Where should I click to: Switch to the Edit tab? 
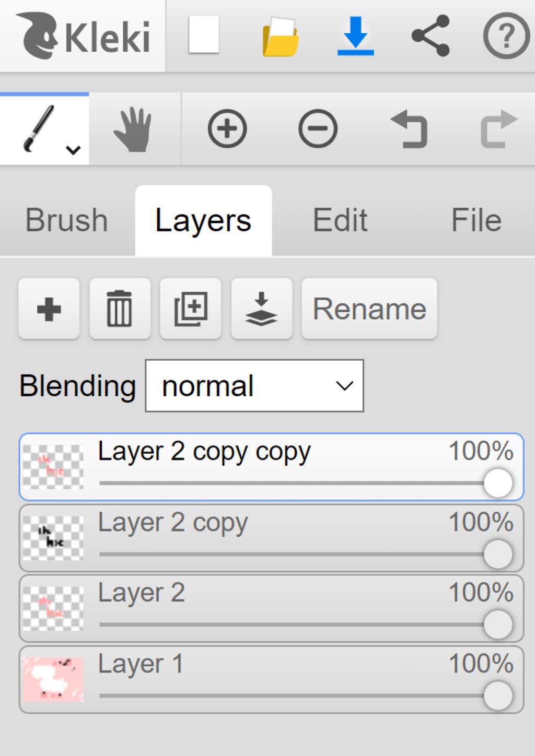point(340,220)
